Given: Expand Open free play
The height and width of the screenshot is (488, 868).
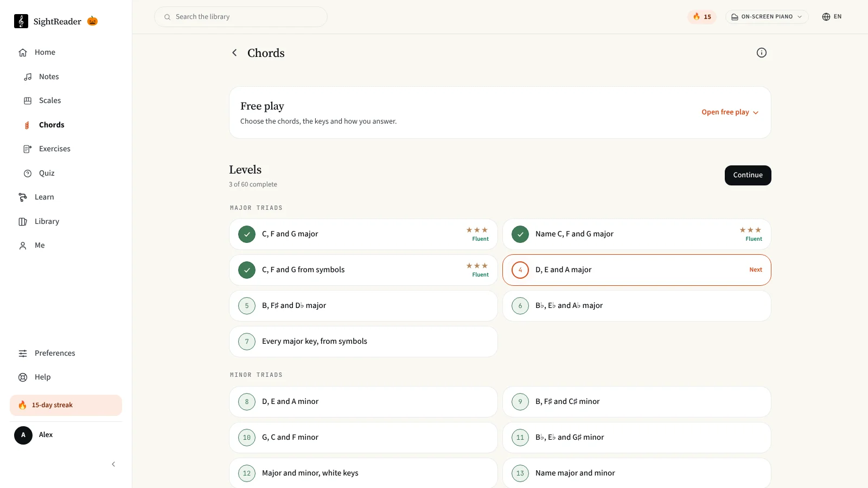Looking at the screenshot, I should pos(730,112).
